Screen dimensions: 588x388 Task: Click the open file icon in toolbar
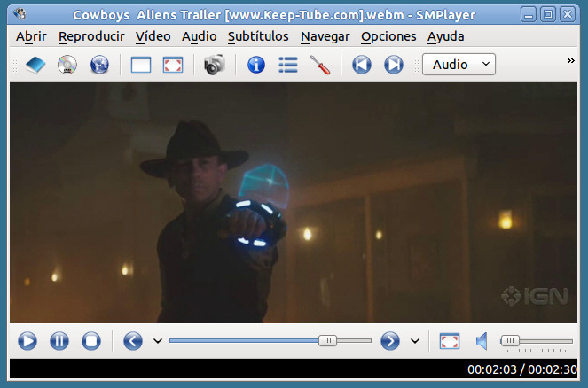pos(35,65)
